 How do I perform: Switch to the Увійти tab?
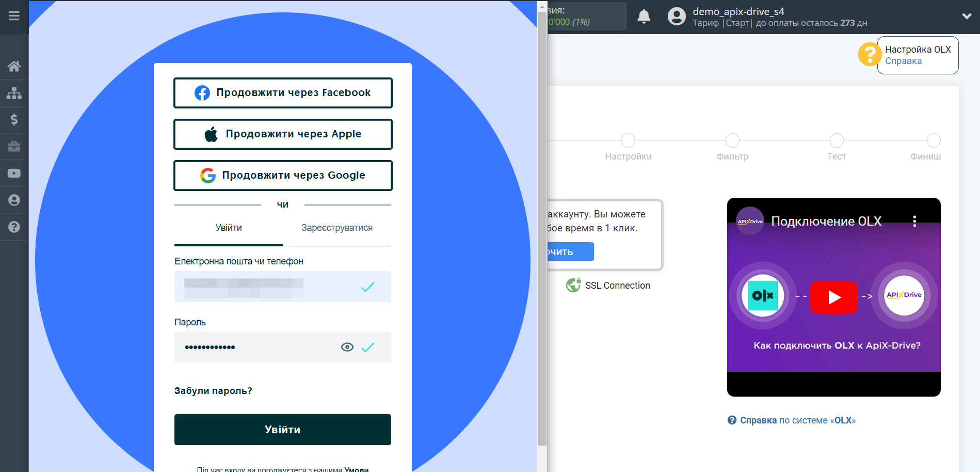[229, 228]
